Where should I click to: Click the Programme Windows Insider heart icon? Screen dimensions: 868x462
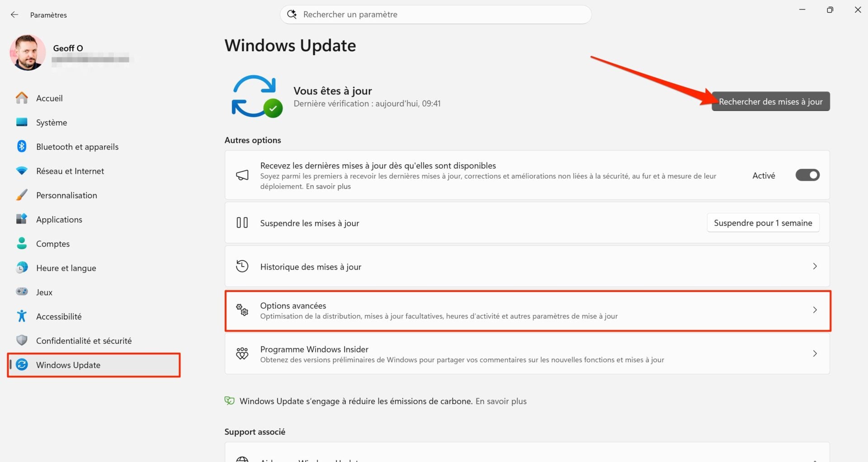coord(242,354)
